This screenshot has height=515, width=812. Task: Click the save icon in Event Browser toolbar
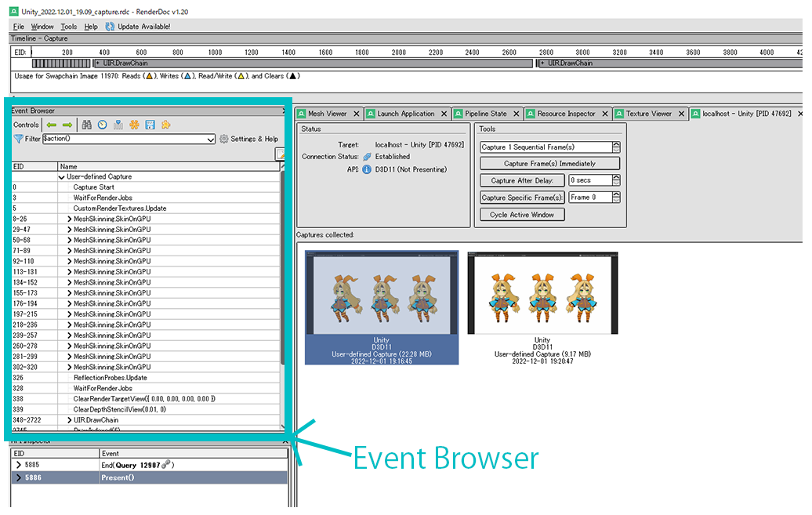pyautogui.click(x=149, y=124)
